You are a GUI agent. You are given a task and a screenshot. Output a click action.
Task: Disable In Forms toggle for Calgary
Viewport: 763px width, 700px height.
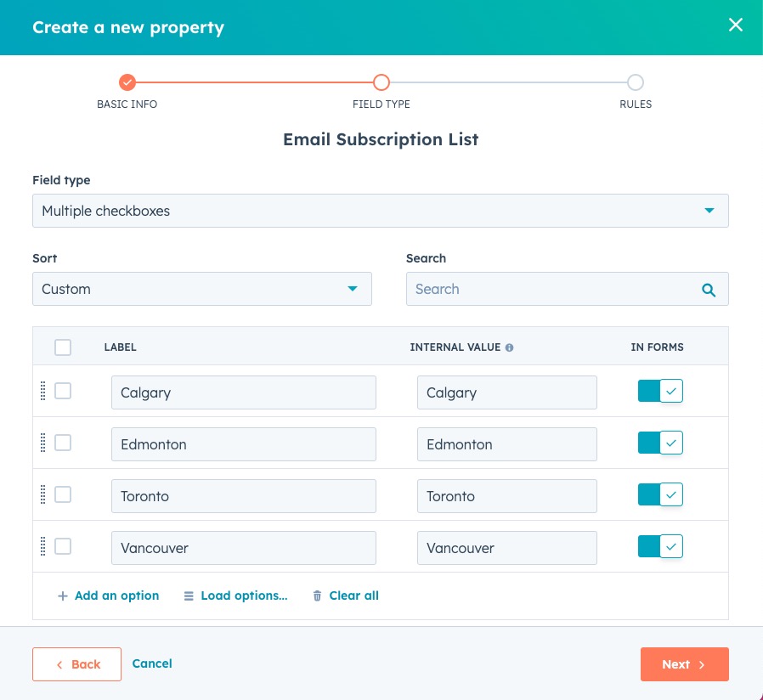(660, 391)
